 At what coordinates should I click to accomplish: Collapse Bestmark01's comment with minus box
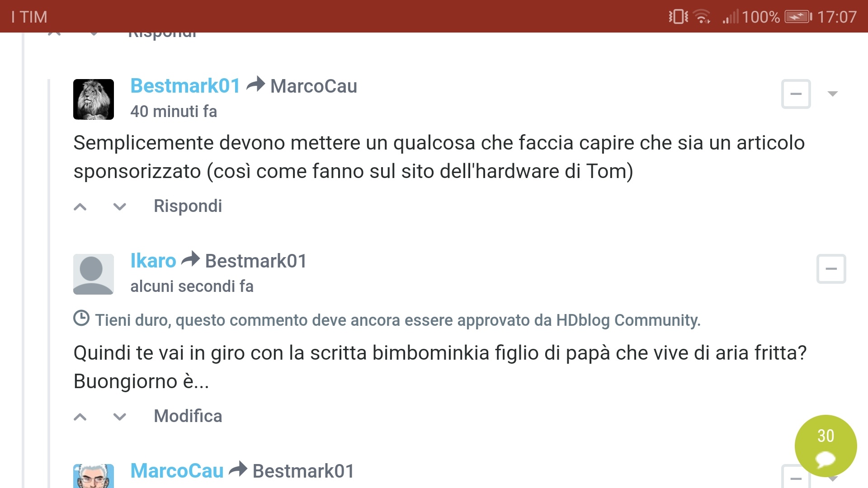point(796,94)
